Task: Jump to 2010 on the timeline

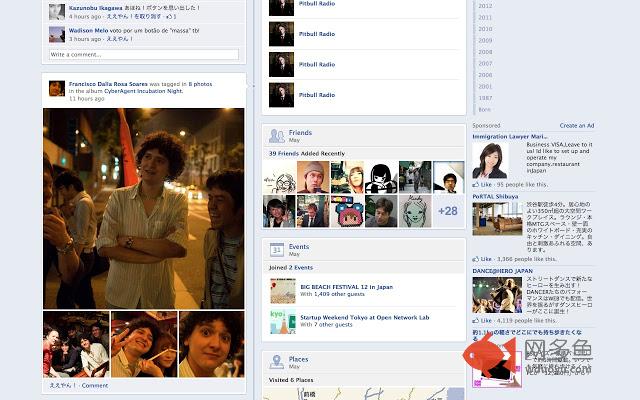Action: 485,29
